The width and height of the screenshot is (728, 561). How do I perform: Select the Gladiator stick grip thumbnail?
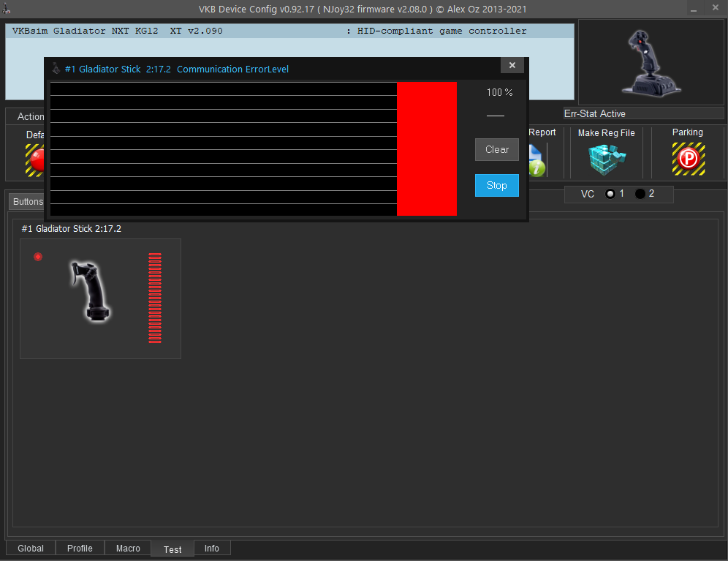90,291
